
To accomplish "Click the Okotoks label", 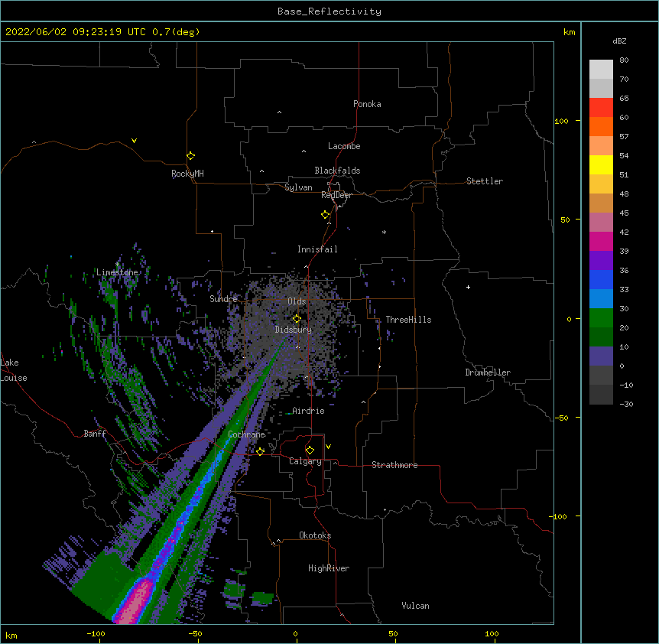I will (315, 535).
